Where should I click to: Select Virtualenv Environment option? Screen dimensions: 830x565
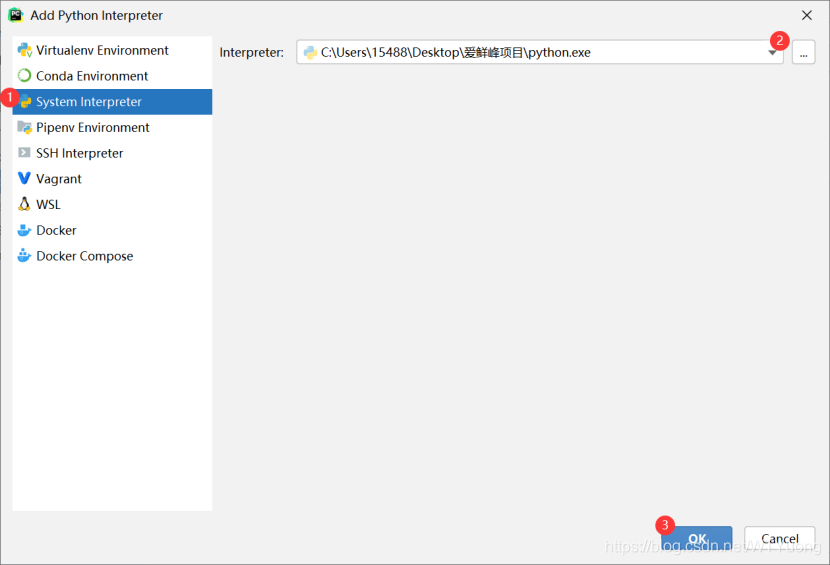pos(112,50)
